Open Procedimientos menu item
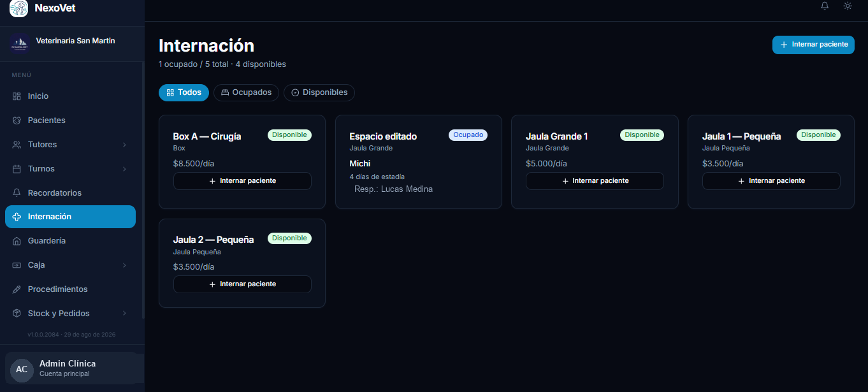 coord(70,289)
